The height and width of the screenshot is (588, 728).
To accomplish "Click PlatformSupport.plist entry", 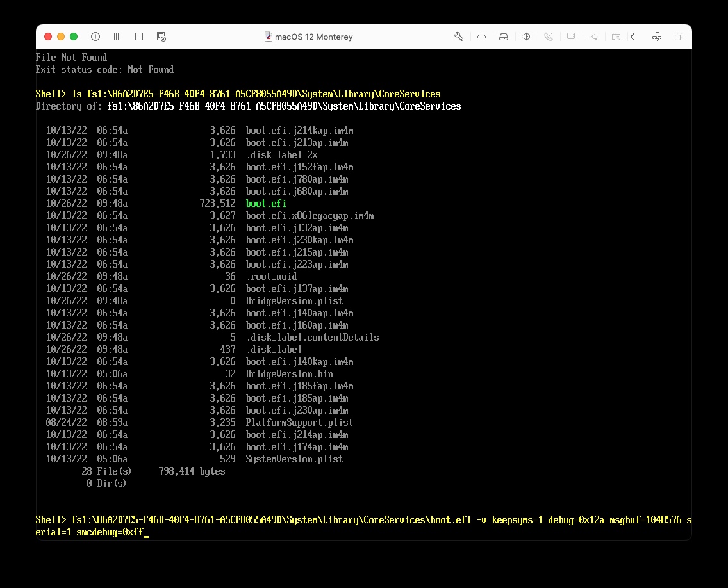I will (x=299, y=422).
